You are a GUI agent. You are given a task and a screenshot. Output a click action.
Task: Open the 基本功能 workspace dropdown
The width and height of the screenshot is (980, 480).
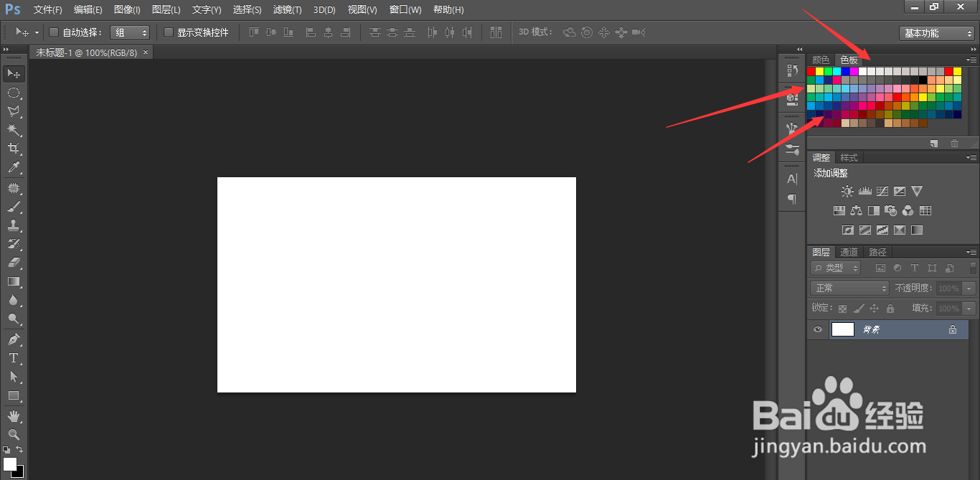936,33
